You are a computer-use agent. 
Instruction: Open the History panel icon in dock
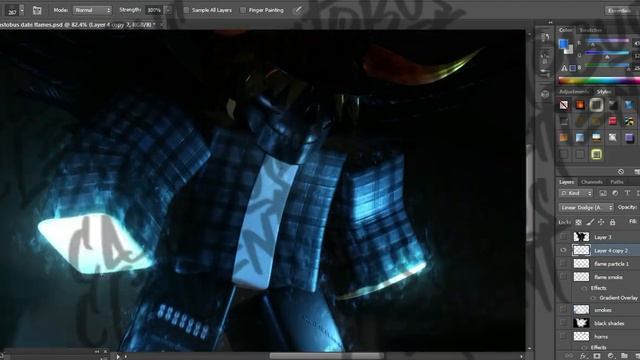click(x=545, y=38)
